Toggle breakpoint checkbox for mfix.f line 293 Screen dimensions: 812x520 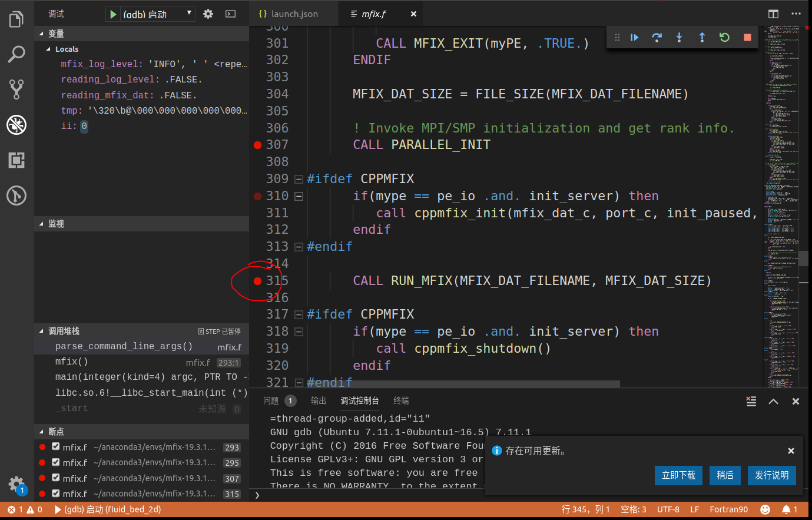coord(56,446)
